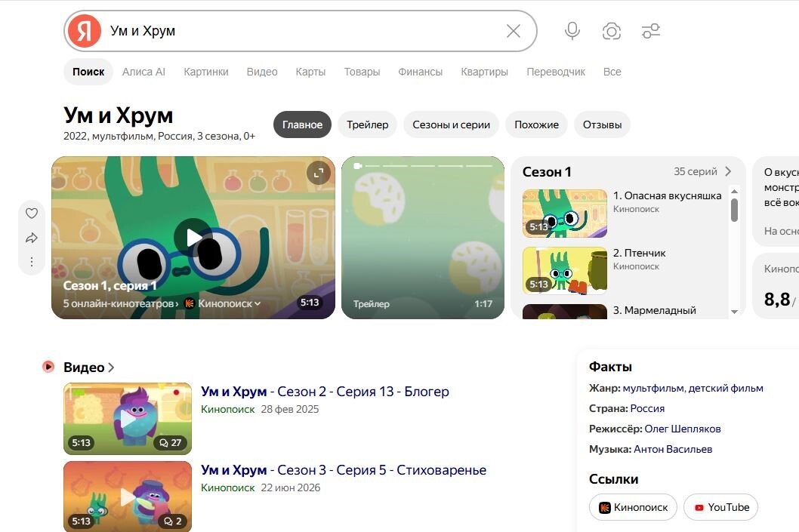Switch to Картинки search tab
Image resolution: width=799 pixels, height=532 pixels.
click(206, 72)
